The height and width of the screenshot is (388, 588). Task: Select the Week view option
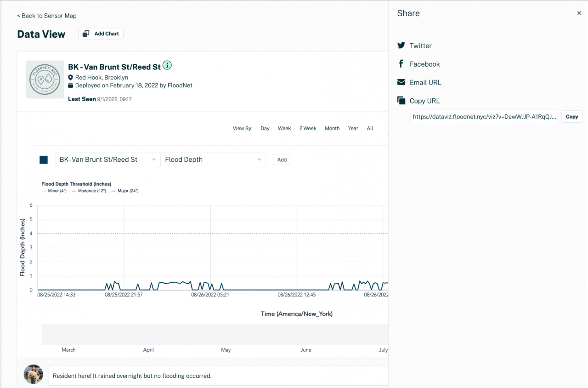click(284, 128)
